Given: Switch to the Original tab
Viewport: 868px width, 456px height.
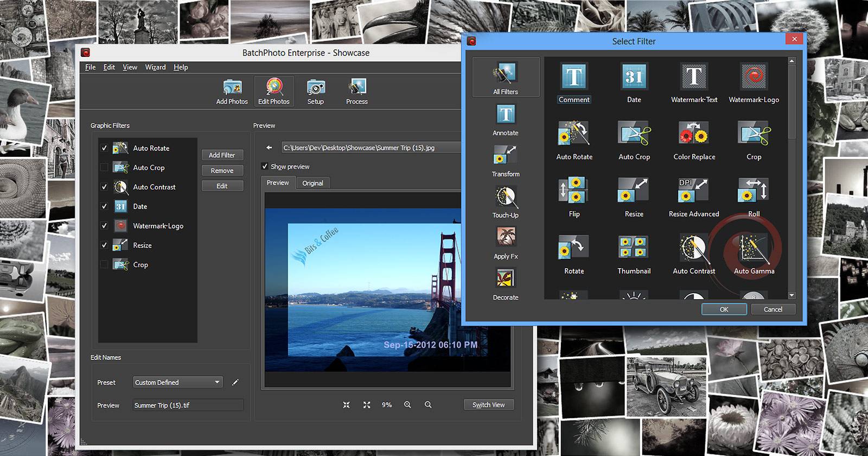Looking at the screenshot, I should click(x=312, y=183).
